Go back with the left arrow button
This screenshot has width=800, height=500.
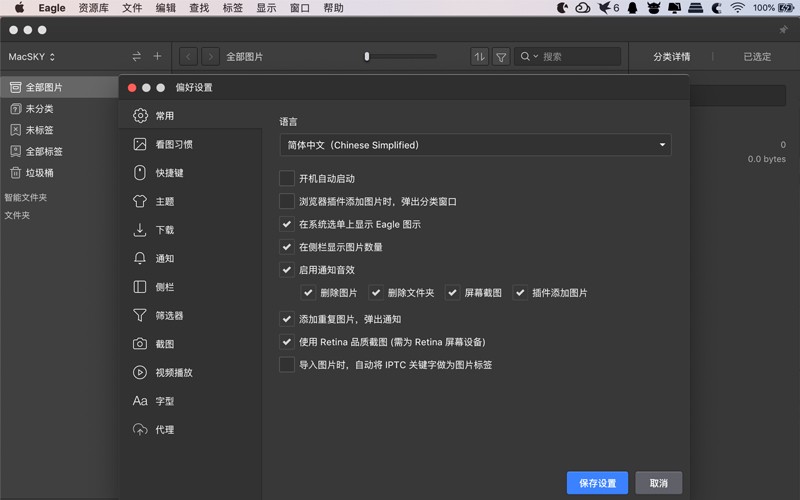pyautogui.click(x=188, y=57)
